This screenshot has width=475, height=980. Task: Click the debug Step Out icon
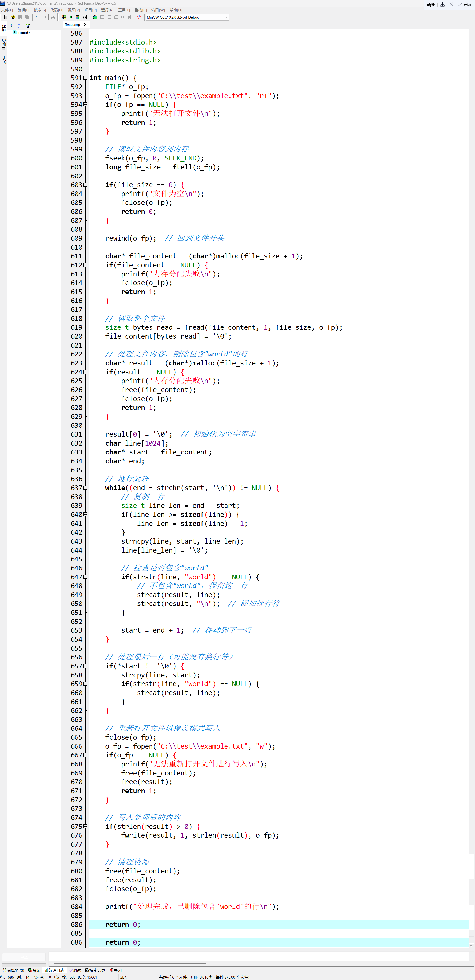tap(116, 17)
